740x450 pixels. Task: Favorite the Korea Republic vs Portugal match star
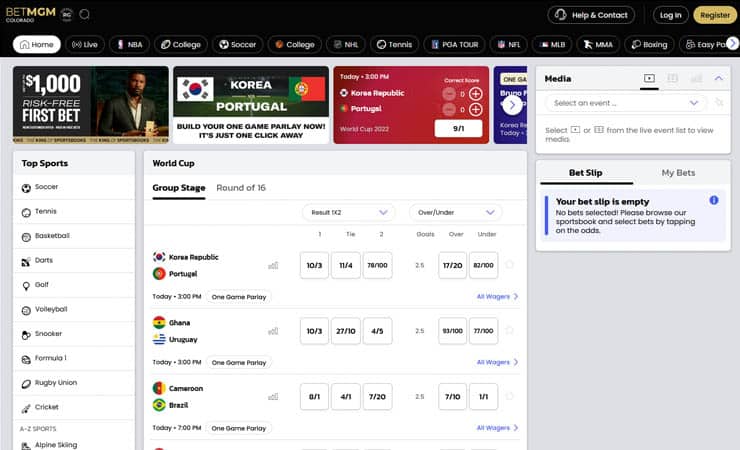509,265
